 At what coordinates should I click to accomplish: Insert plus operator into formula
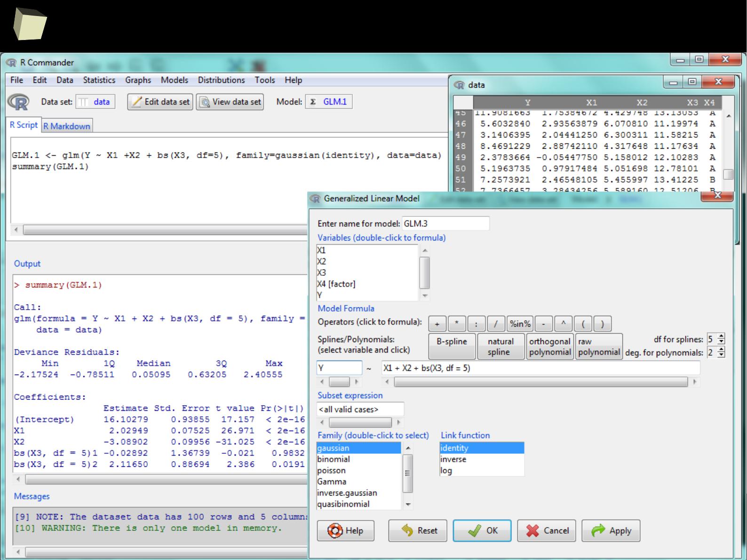coord(437,324)
